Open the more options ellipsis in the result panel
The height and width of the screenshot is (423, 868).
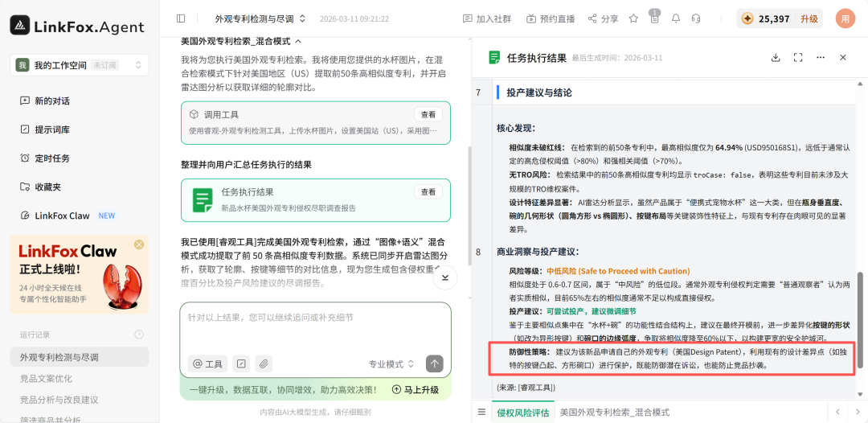[x=821, y=58]
